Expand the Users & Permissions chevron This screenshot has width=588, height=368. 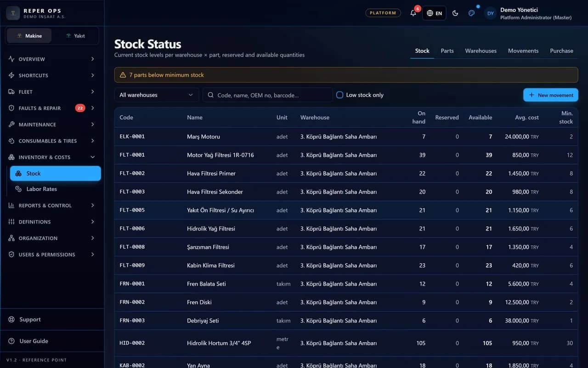(93, 254)
